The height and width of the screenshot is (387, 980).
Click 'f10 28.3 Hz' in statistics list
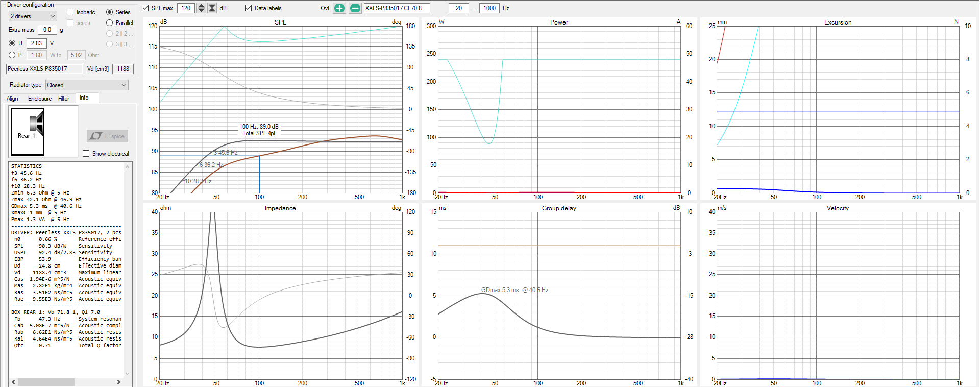[28, 186]
